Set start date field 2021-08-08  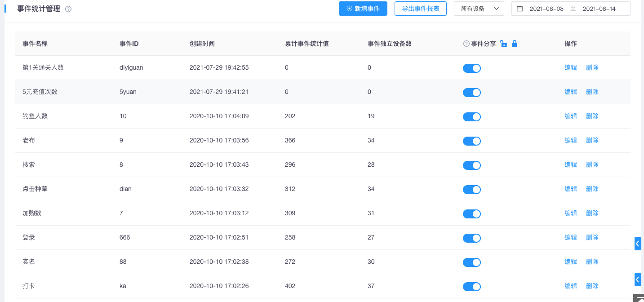[x=546, y=9]
